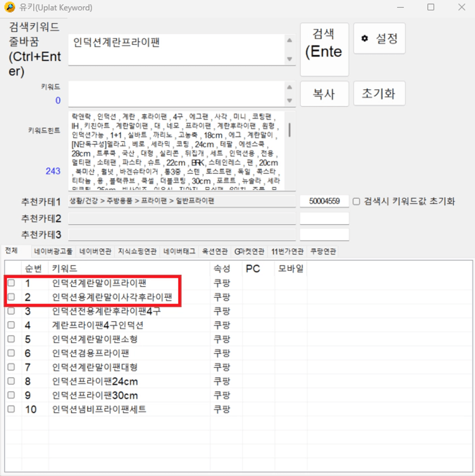Check the box for row 9 인덕션프라이팬30cm
This screenshot has height=476, width=475.
(11, 395)
